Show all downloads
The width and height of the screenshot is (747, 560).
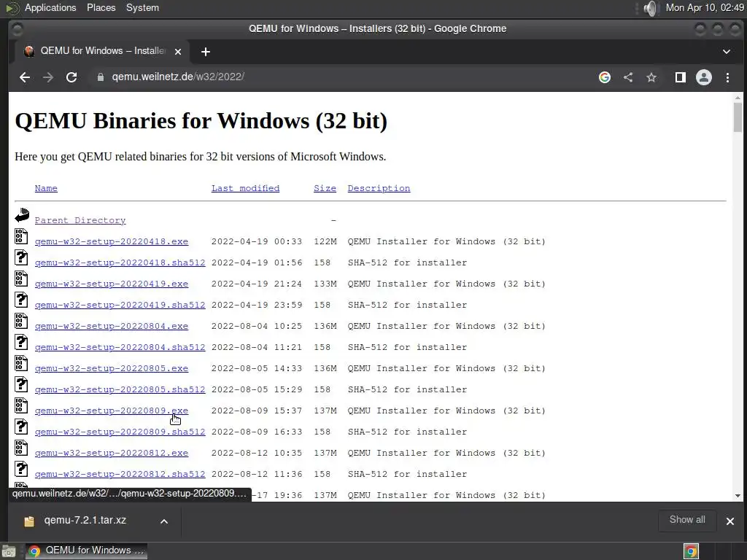click(x=687, y=520)
